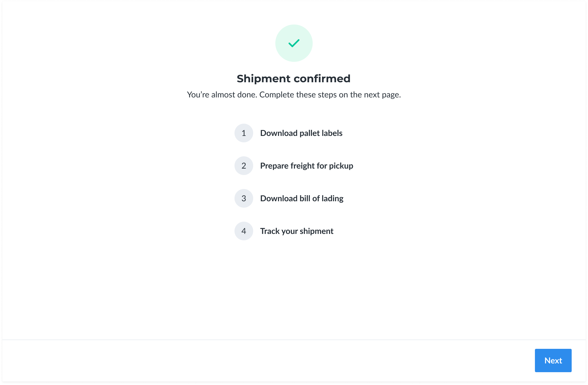Select the step 4 number badge
This screenshot has height=385, width=588.
tap(244, 231)
